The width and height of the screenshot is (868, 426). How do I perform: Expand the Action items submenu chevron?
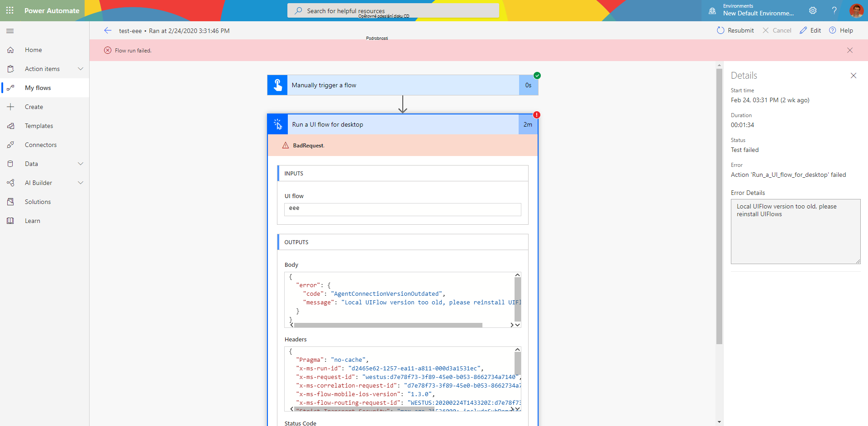click(81, 69)
